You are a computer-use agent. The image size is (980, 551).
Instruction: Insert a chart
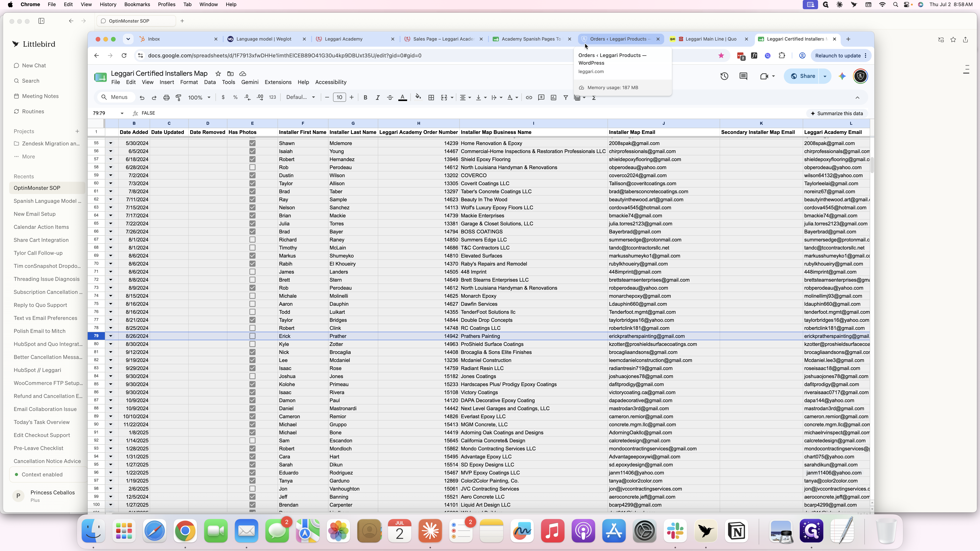pos(554,98)
